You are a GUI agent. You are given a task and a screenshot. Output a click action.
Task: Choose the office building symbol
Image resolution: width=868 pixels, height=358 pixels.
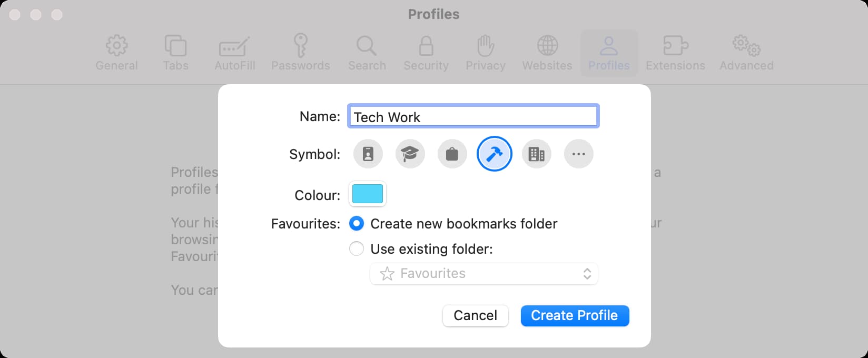pos(536,154)
